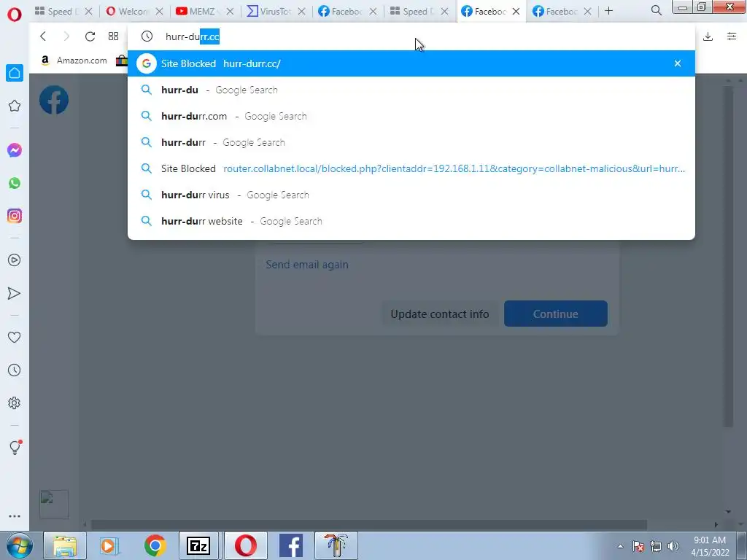Choose the 'hurr-durr website' search suggestion

(x=411, y=221)
